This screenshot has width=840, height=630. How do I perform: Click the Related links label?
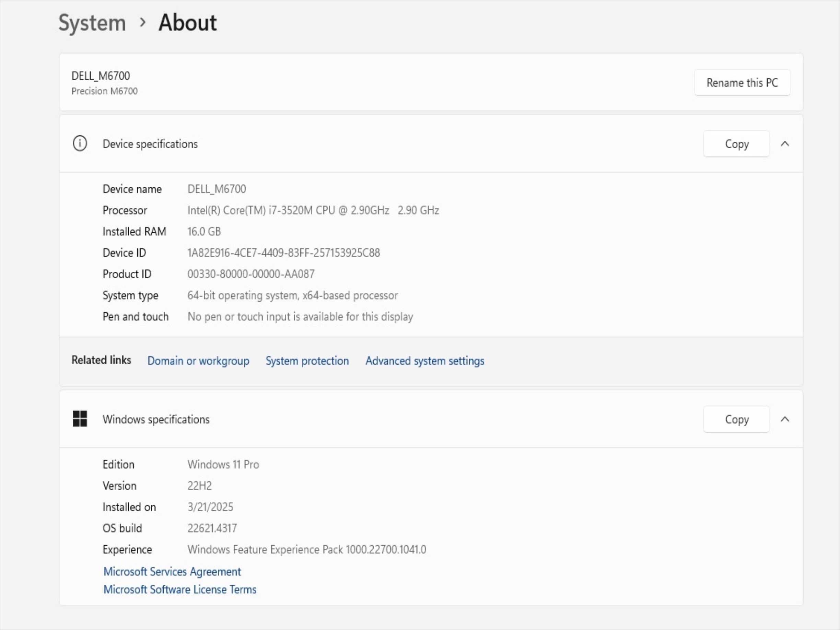101,360
